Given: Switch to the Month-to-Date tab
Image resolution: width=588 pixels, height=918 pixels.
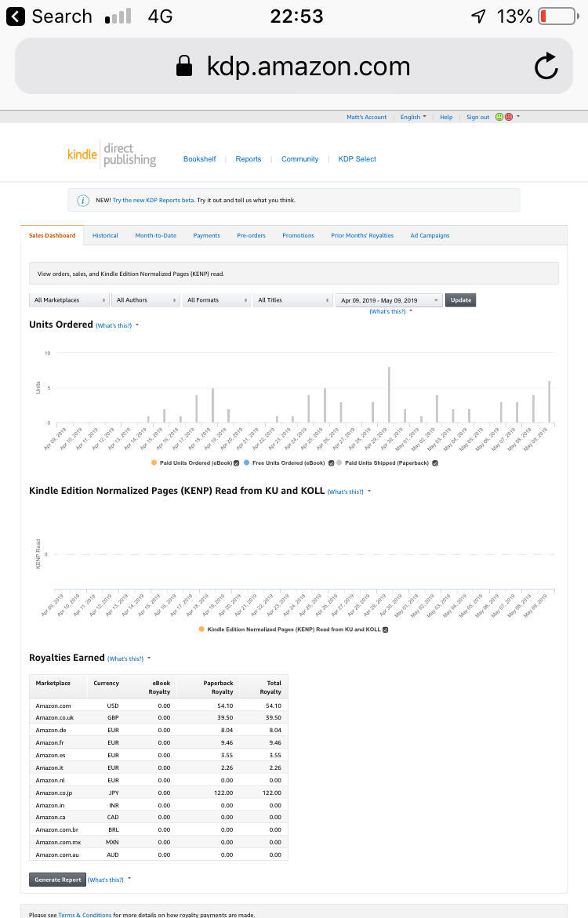Looking at the screenshot, I should point(155,235).
